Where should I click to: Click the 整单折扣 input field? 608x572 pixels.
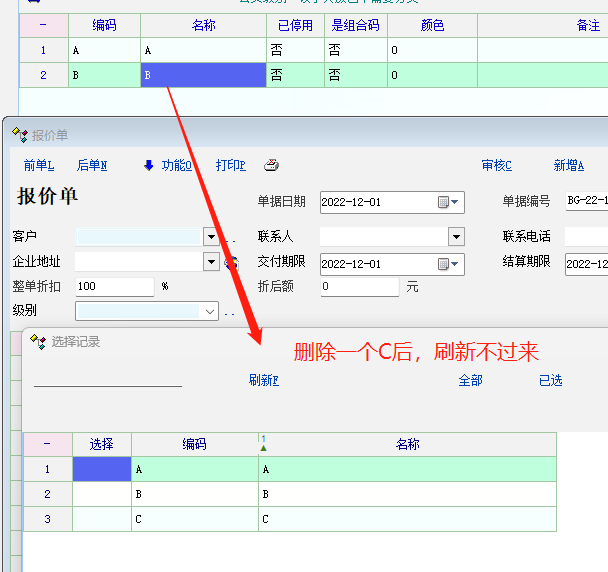[114, 287]
